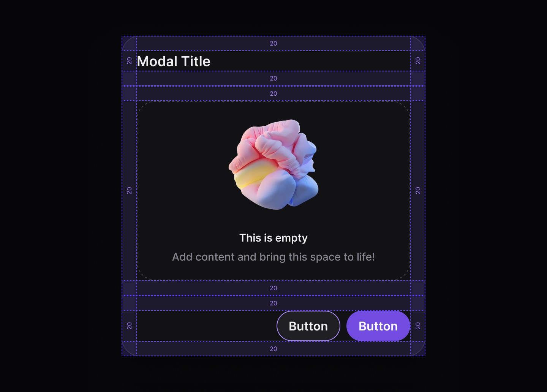The height and width of the screenshot is (392, 547).
Task: Click the "Add content and bring this space to life!" text
Action: tap(273, 257)
